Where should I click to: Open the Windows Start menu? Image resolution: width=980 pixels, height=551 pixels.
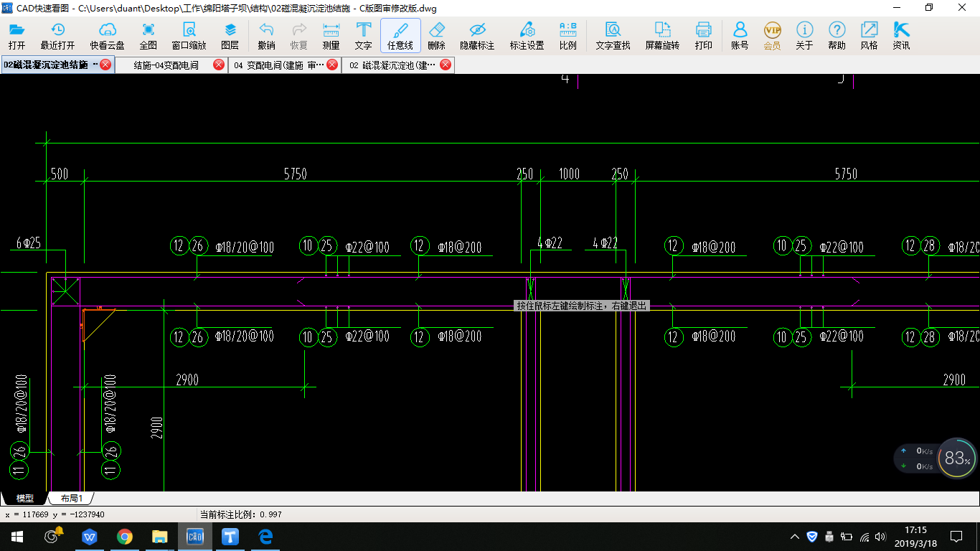coord(17,537)
